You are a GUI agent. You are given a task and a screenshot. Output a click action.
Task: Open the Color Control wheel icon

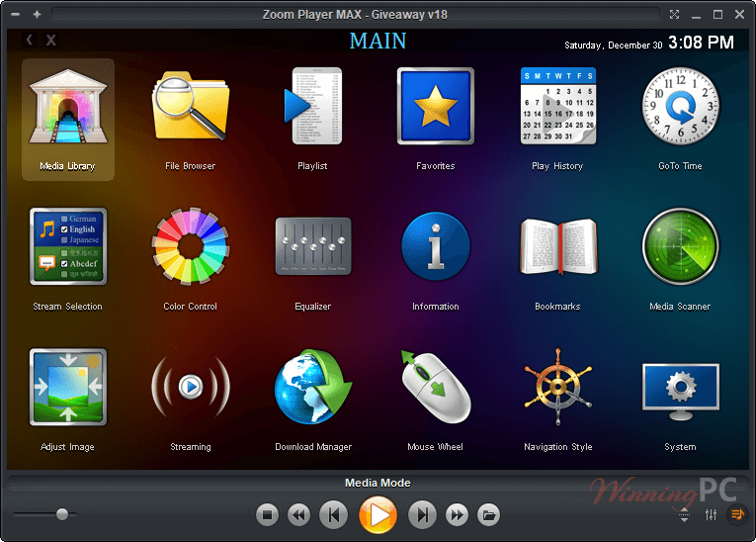191,246
